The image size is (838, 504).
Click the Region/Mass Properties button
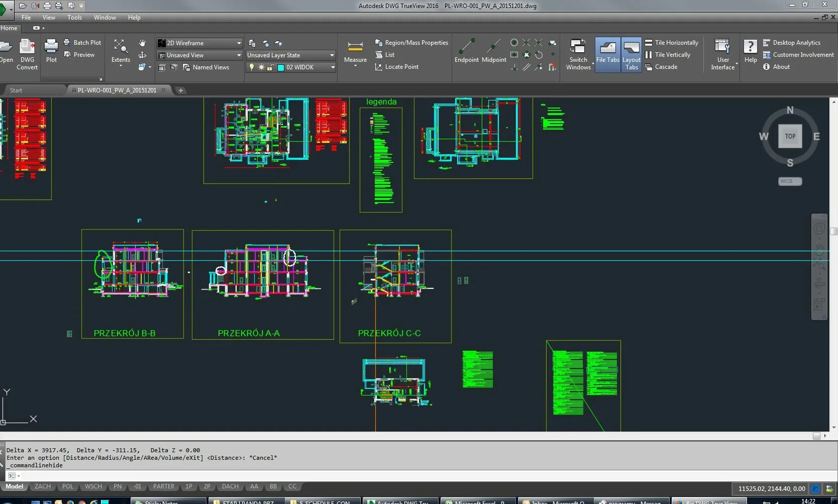(x=411, y=43)
